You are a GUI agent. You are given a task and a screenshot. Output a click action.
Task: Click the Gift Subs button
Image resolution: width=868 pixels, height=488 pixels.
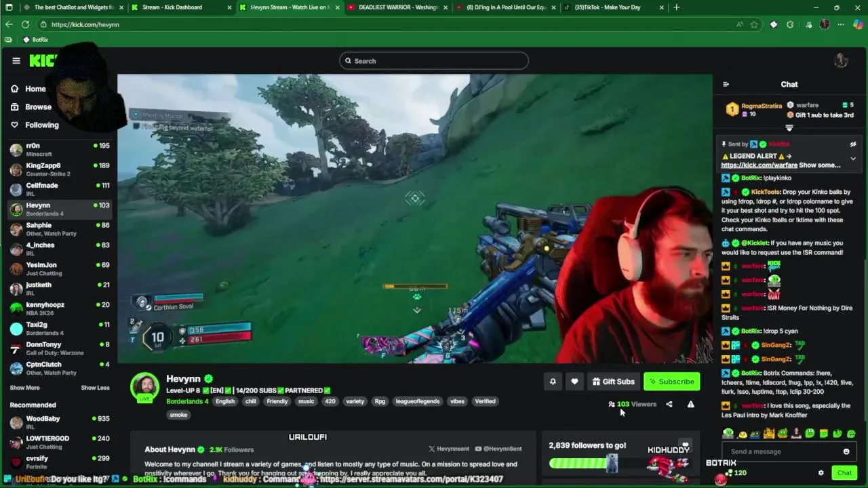pyautogui.click(x=614, y=382)
